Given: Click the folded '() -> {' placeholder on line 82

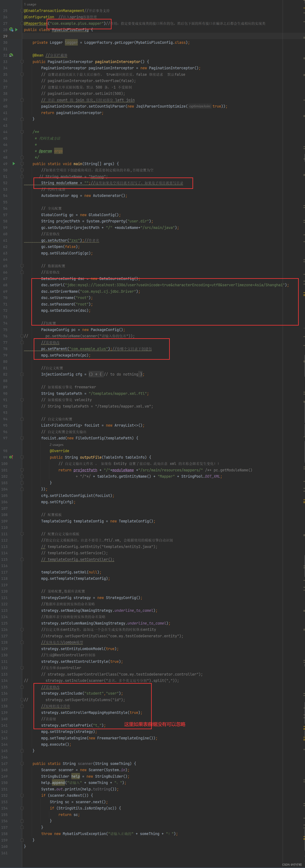Looking at the screenshot, I should click(x=96, y=374).
